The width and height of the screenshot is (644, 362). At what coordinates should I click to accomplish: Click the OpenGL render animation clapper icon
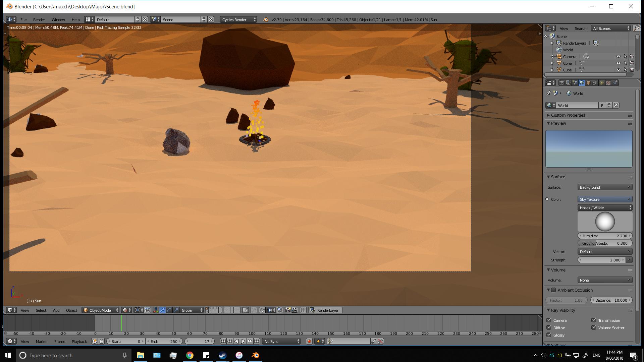(294, 310)
